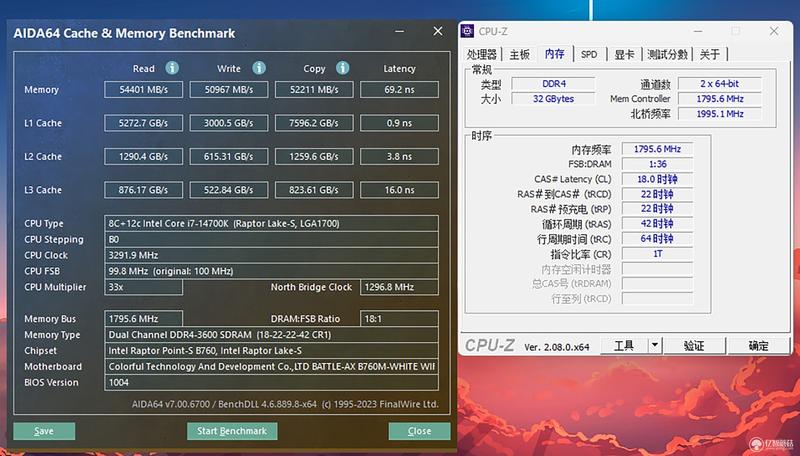Click BIOS Version value 1004
Viewport: 800px width, 456px height.
pyautogui.click(x=271, y=382)
